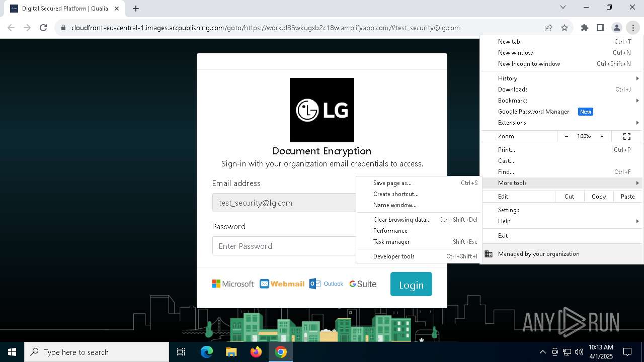Screen dimensions: 644x362
Task: Reload the page with the refresh icon
Action: click(43, 28)
